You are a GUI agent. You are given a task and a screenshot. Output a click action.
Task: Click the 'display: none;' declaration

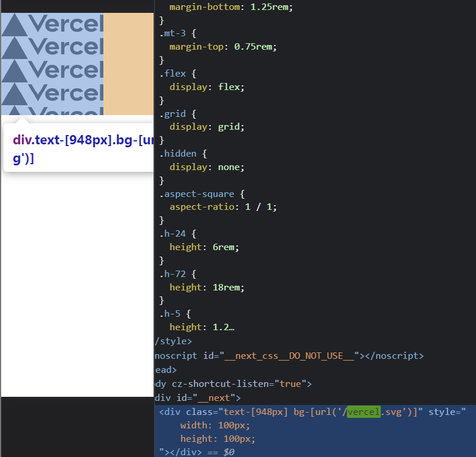pyautogui.click(x=207, y=167)
